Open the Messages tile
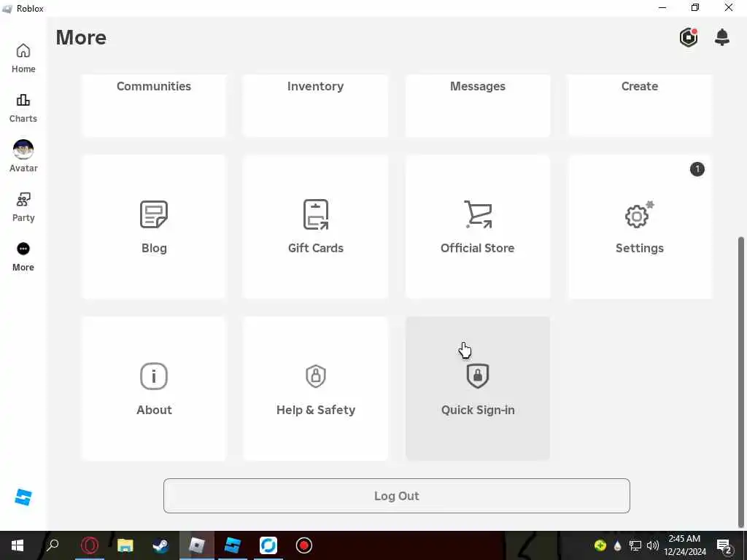This screenshot has width=747, height=560. pos(477,105)
